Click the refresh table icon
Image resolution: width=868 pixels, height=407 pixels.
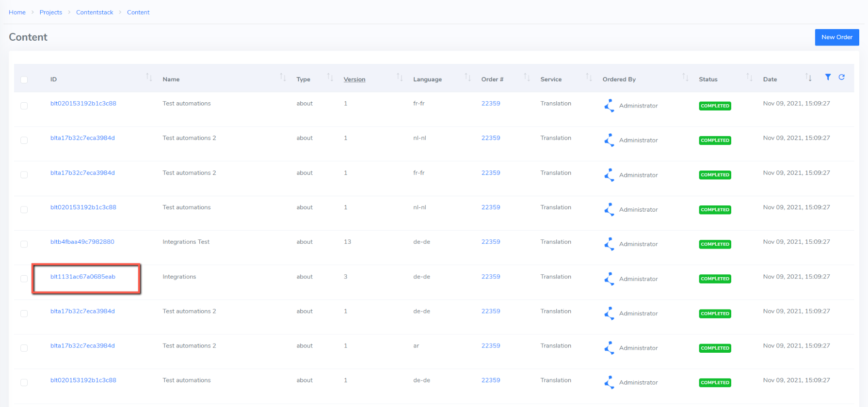point(842,77)
